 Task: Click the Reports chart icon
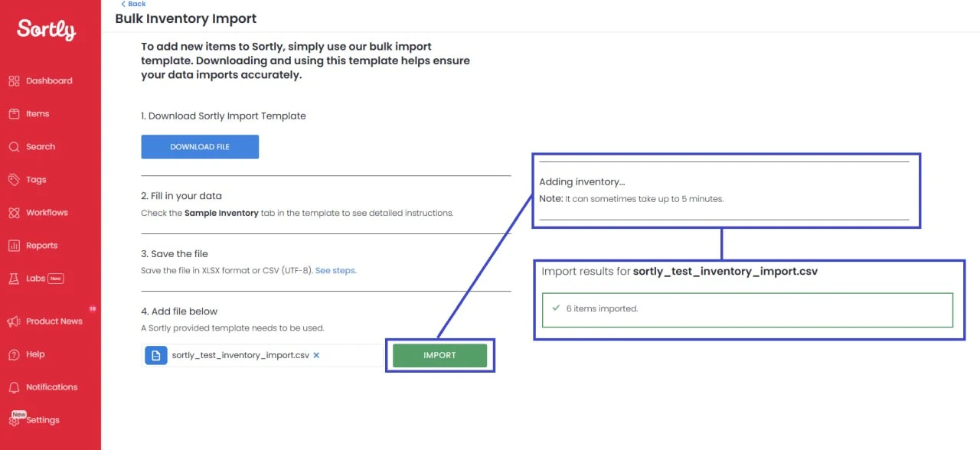(x=14, y=246)
